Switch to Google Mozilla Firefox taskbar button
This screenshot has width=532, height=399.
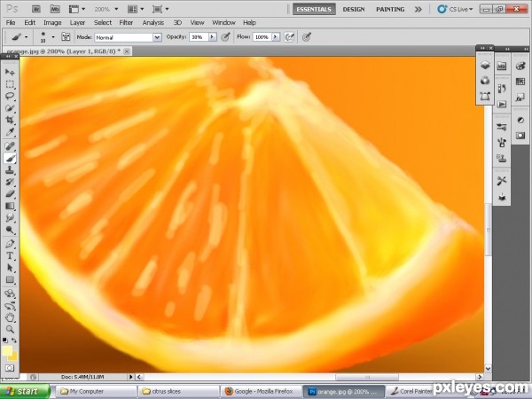(261, 391)
